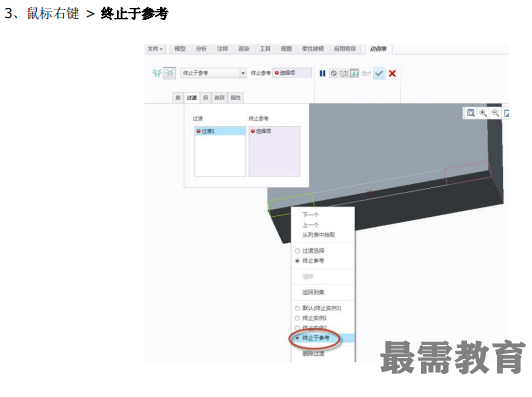Switch to the 注释 ribbon tab

222,49
